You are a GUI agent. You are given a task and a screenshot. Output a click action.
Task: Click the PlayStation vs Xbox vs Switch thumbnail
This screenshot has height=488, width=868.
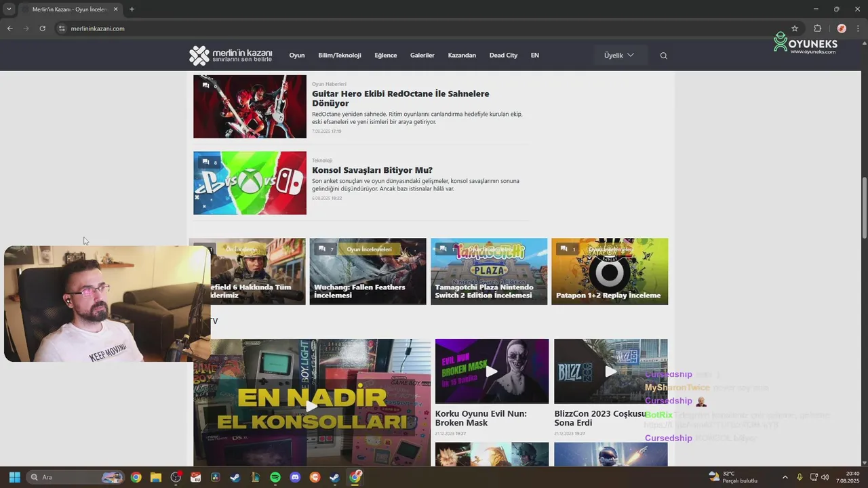pos(250,183)
